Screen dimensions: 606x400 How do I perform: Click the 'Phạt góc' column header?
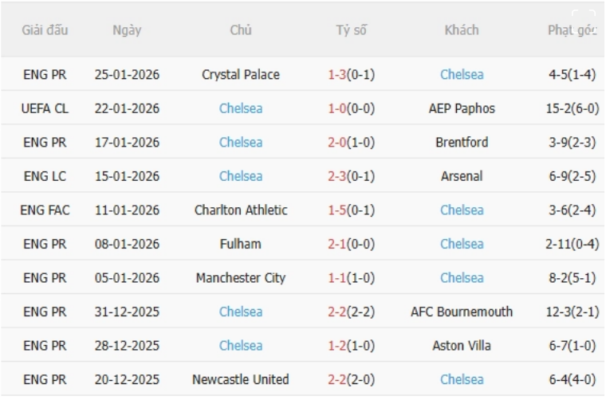[x=571, y=30]
